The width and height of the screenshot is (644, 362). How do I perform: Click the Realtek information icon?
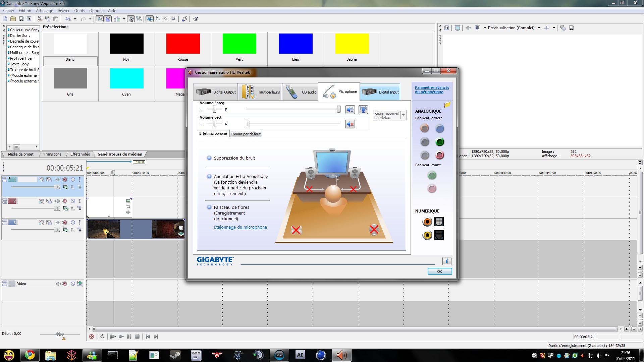pos(447,261)
